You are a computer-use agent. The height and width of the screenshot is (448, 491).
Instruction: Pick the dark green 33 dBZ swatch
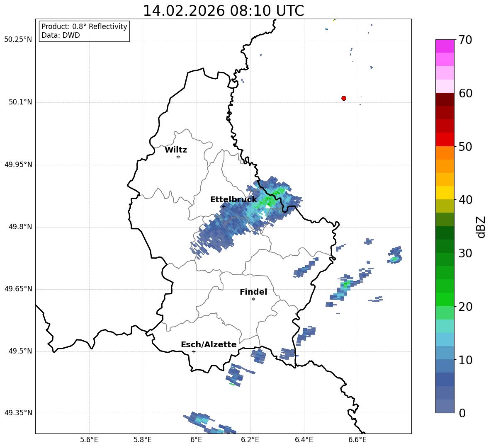(x=445, y=233)
